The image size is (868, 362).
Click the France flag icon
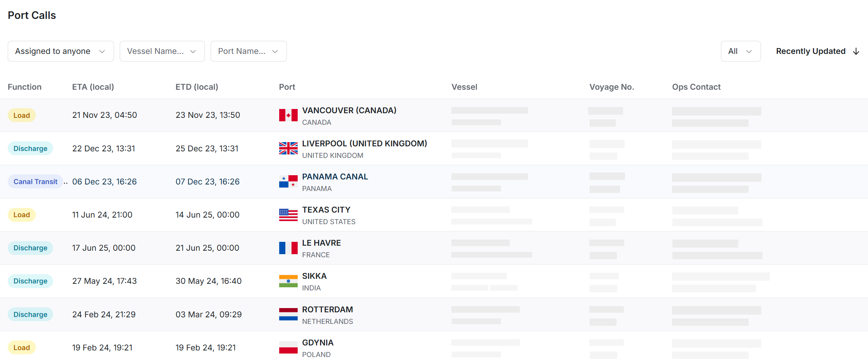point(288,248)
